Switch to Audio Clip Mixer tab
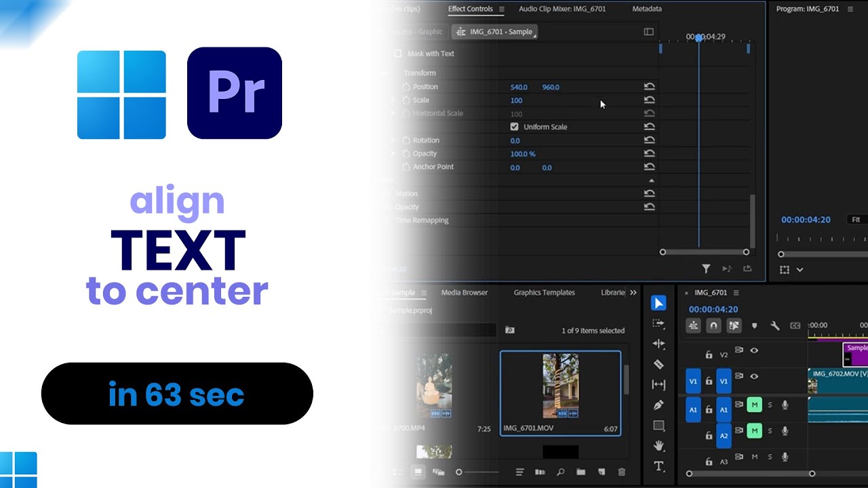868x488 pixels. [x=562, y=9]
